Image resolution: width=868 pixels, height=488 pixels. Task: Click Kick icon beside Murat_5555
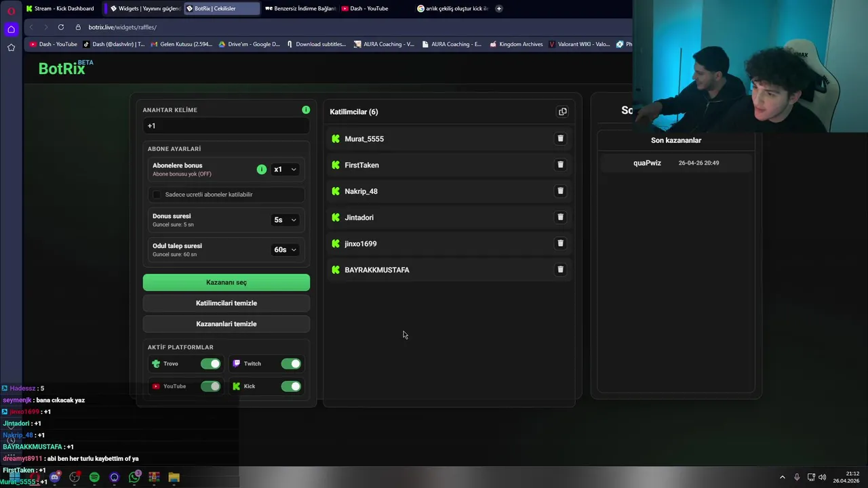coord(336,139)
